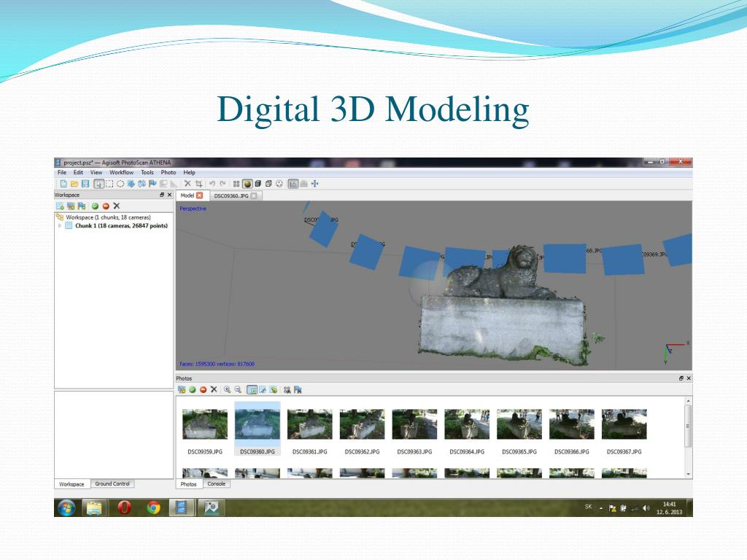Screen dimensions: 747x560
Task: Click the zoom-in magnifier in Photos toolbar
Action: (227, 389)
